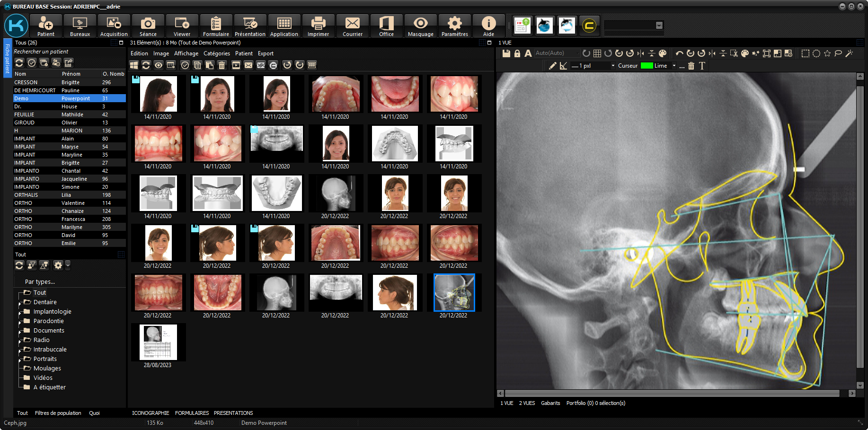Viewport: 868px width, 430px height.
Task: Click the 2 VUES button
Action: pyautogui.click(x=527, y=403)
